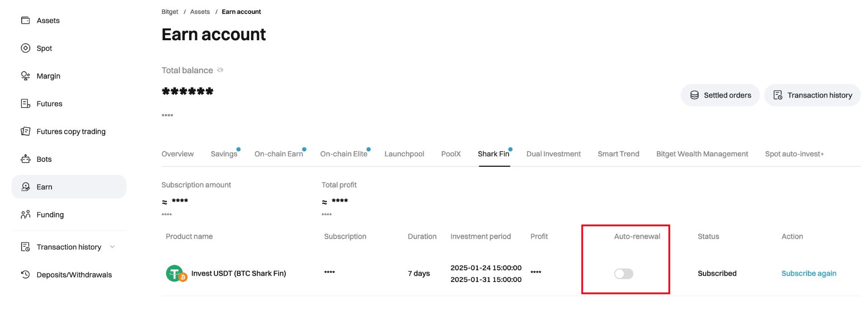The height and width of the screenshot is (320, 868).
Task: Open the Smart Trend tab
Action: point(618,154)
